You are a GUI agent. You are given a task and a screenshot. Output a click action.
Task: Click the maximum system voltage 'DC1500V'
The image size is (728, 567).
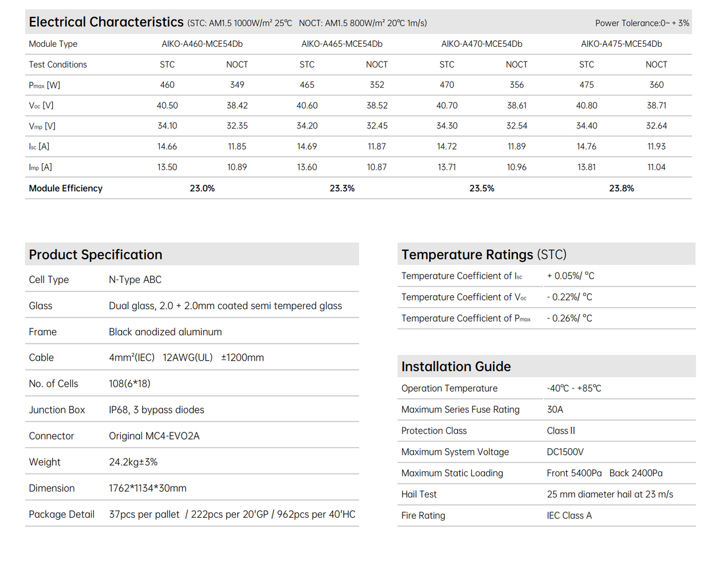[x=565, y=452]
